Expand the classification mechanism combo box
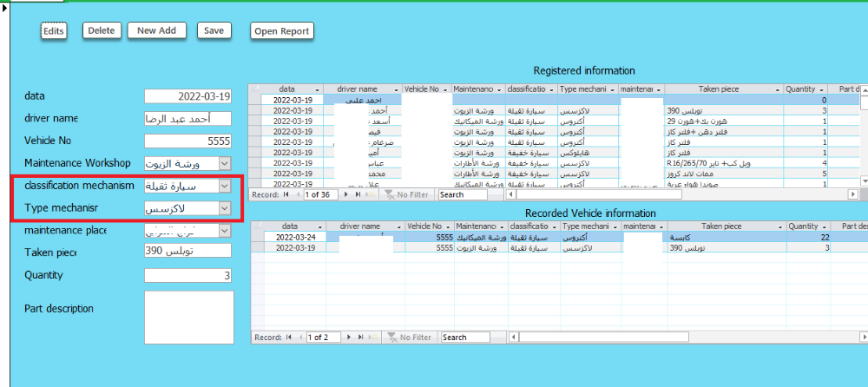This screenshot has height=387, width=868. pyautogui.click(x=225, y=186)
